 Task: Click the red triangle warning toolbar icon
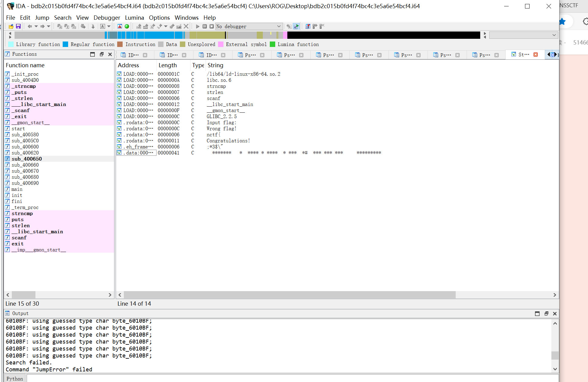(120, 26)
